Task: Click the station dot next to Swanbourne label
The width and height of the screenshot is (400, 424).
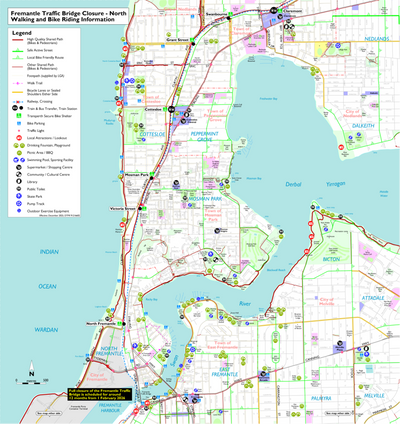Action: pos(229,18)
